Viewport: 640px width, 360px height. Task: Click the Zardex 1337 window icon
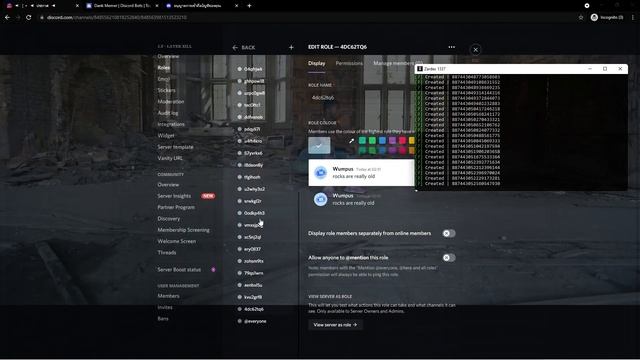pos(420,69)
